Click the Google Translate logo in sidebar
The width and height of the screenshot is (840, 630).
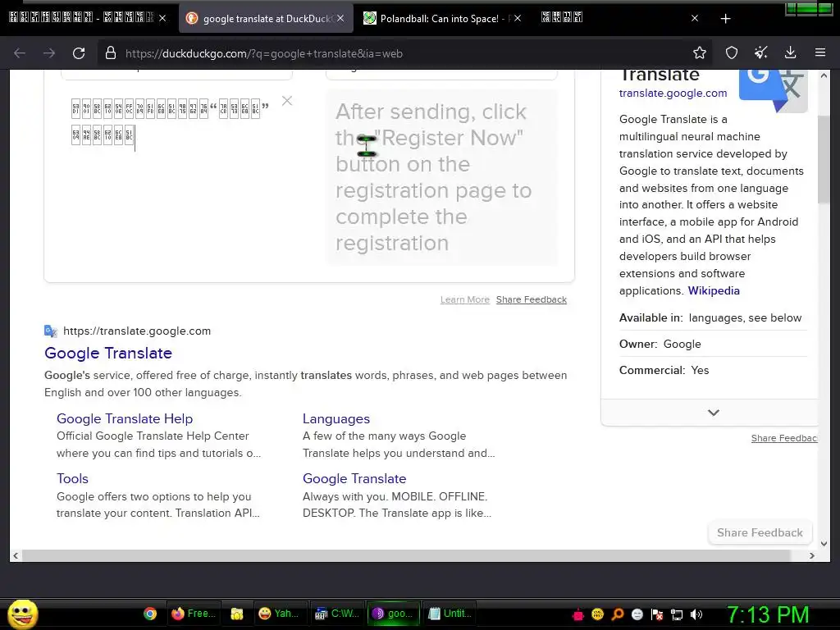(x=773, y=90)
